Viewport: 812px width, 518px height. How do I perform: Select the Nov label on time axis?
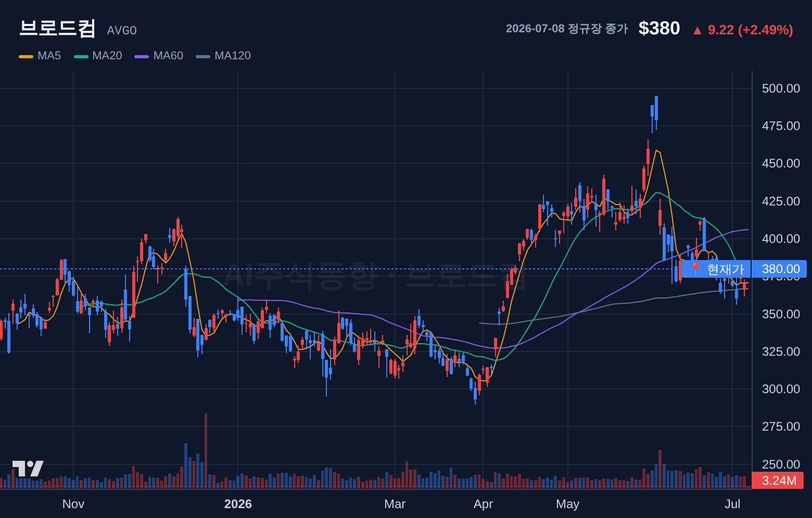tap(73, 504)
